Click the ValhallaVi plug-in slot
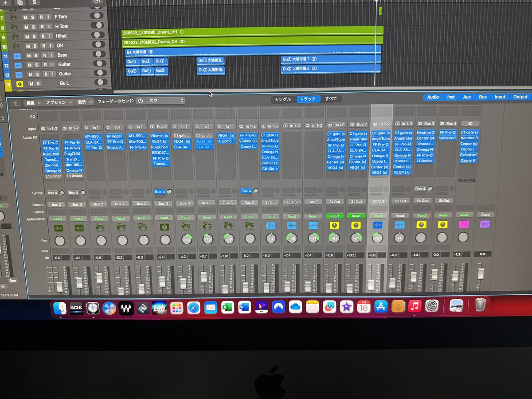The image size is (532, 399). 448,138
